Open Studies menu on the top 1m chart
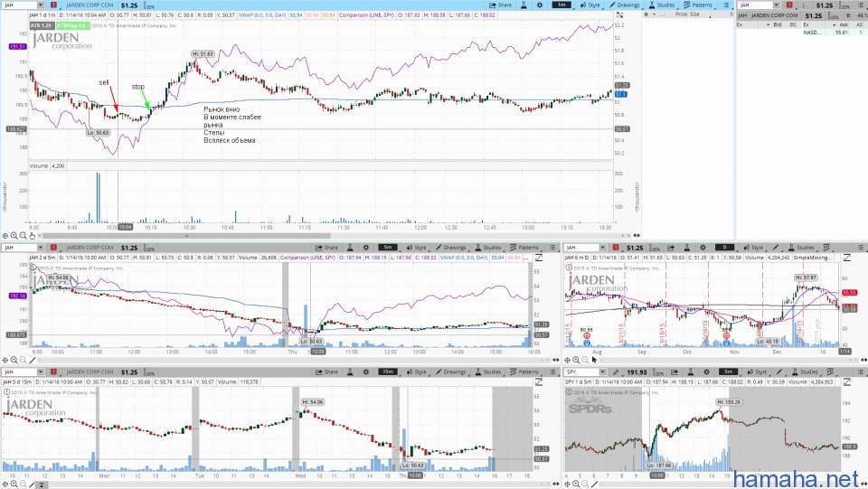 pyautogui.click(x=662, y=5)
